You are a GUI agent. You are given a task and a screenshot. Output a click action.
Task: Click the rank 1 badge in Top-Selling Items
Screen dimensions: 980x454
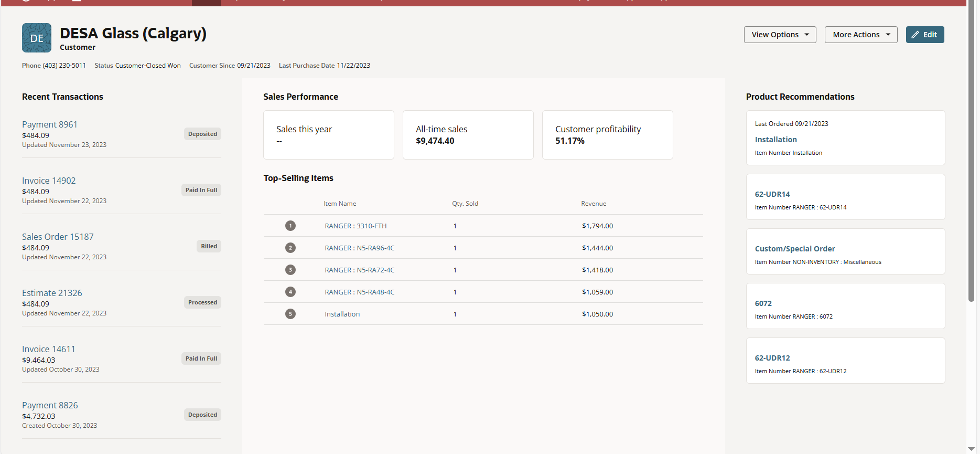(290, 226)
